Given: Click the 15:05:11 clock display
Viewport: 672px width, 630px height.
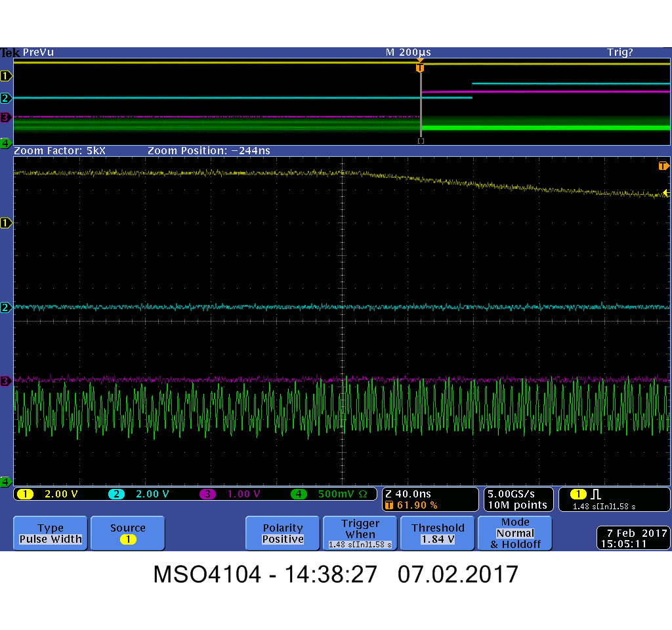Looking at the screenshot, I should [623, 544].
